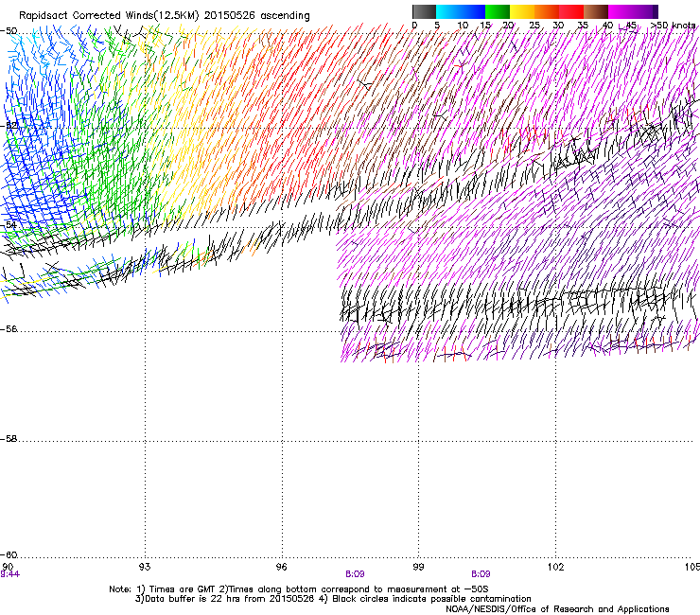Click the '90' longitude axis label
Viewport: 700px width, 615px height.
pos(8,567)
